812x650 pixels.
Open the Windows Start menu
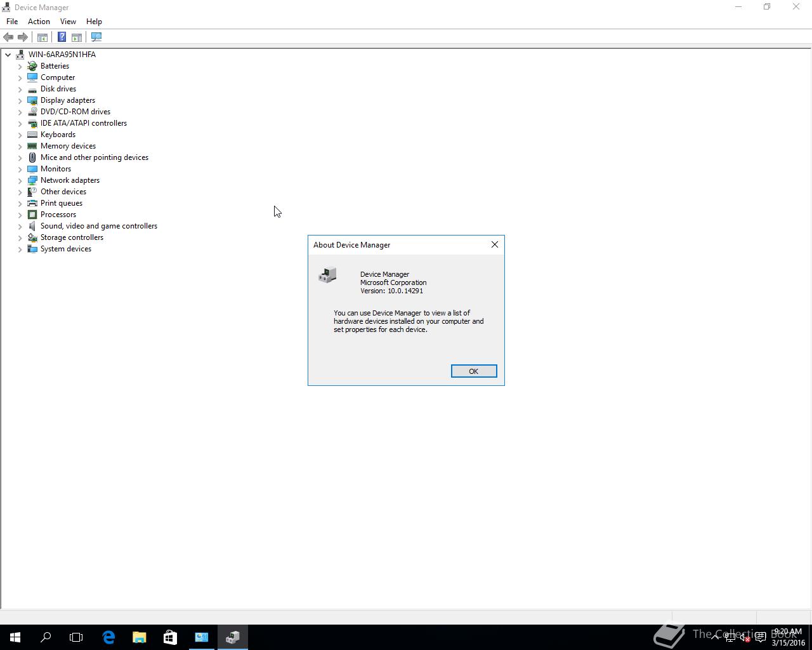click(x=15, y=637)
